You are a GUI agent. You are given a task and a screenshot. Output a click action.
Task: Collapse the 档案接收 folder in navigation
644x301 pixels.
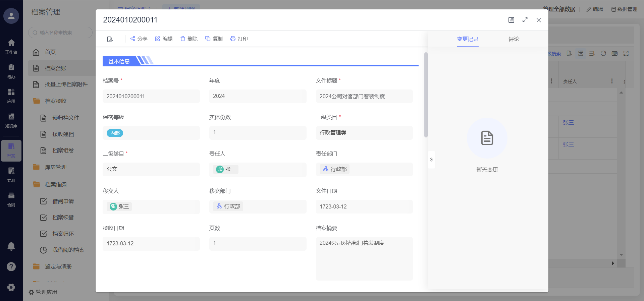coord(55,101)
